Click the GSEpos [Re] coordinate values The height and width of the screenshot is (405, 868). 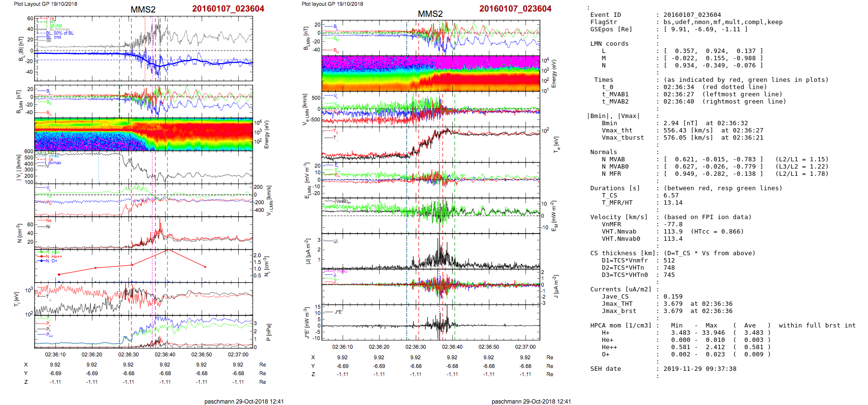[x=705, y=29]
